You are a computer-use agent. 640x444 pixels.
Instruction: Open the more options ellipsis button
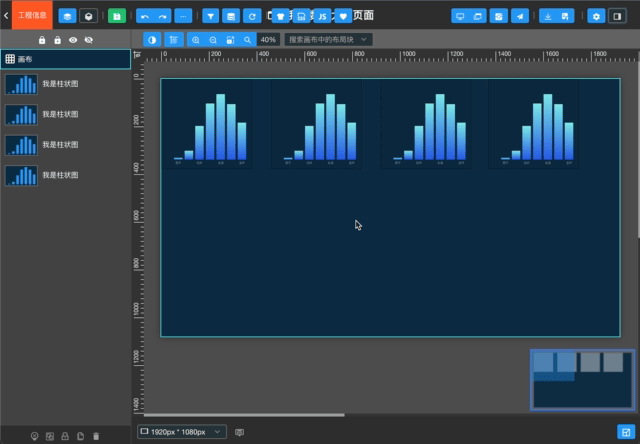(x=183, y=16)
